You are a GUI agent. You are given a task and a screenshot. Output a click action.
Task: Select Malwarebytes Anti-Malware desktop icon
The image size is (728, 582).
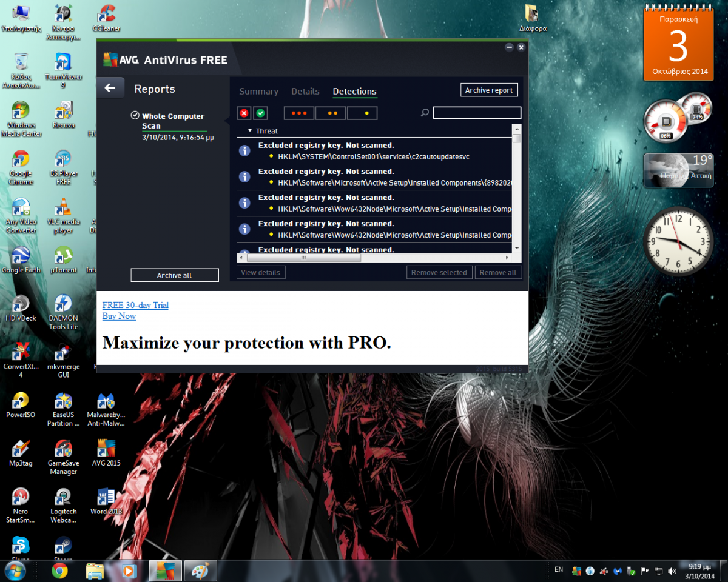click(106, 409)
